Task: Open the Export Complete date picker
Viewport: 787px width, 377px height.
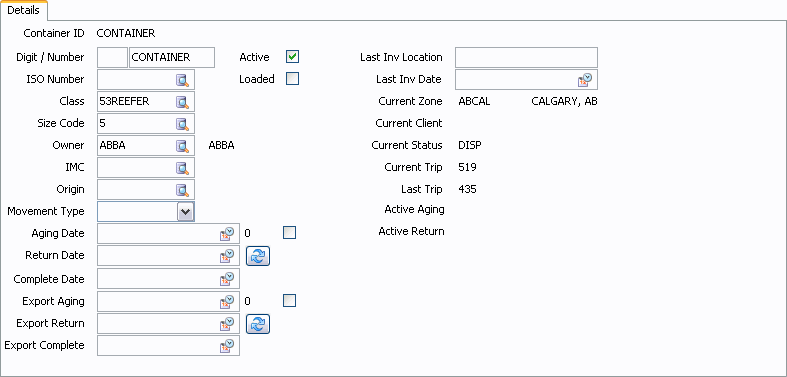Action: point(227,345)
